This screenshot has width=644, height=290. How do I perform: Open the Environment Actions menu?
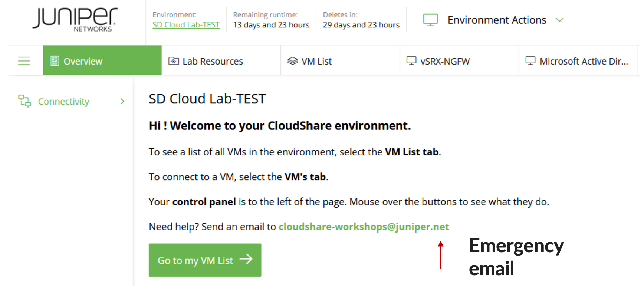[496, 20]
